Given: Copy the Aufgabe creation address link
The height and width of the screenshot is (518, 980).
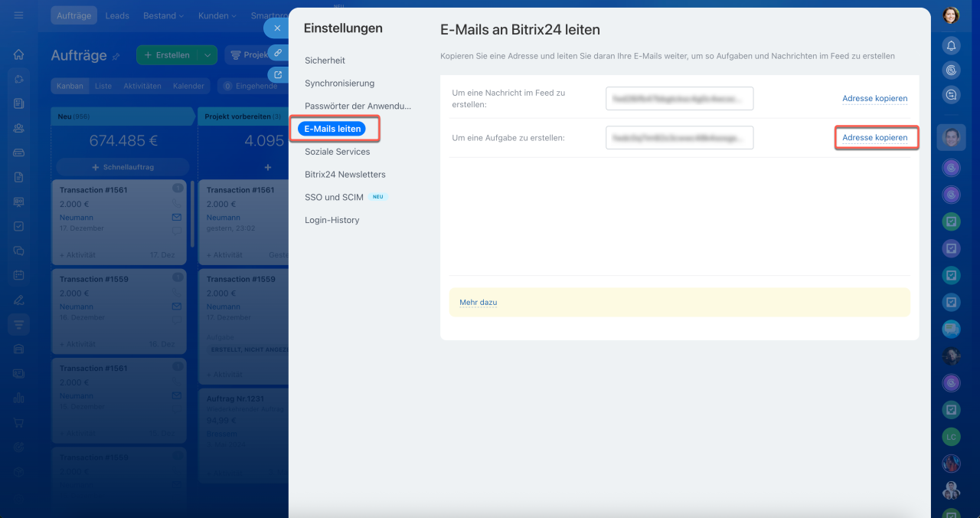Looking at the screenshot, I should tap(874, 138).
